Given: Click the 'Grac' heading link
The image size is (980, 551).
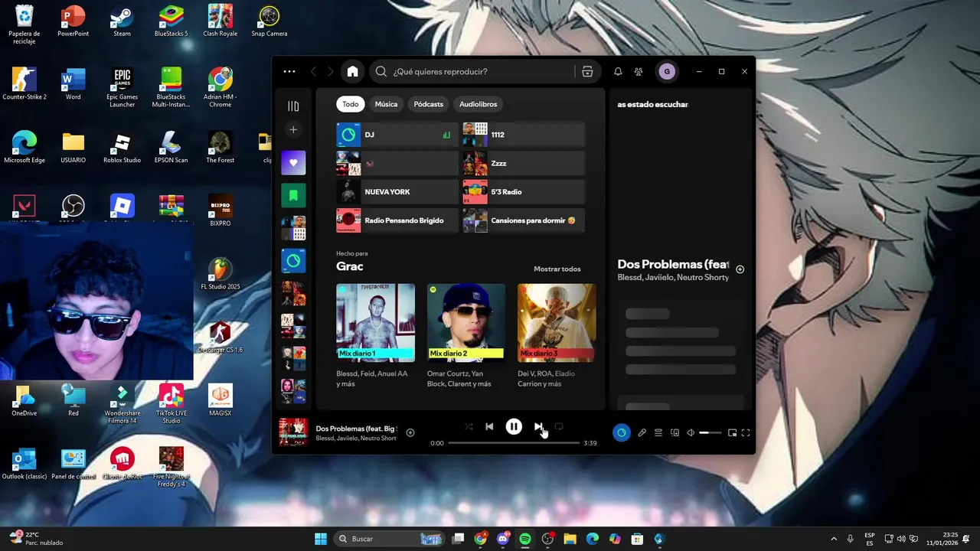Looking at the screenshot, I should coord(349,266).
